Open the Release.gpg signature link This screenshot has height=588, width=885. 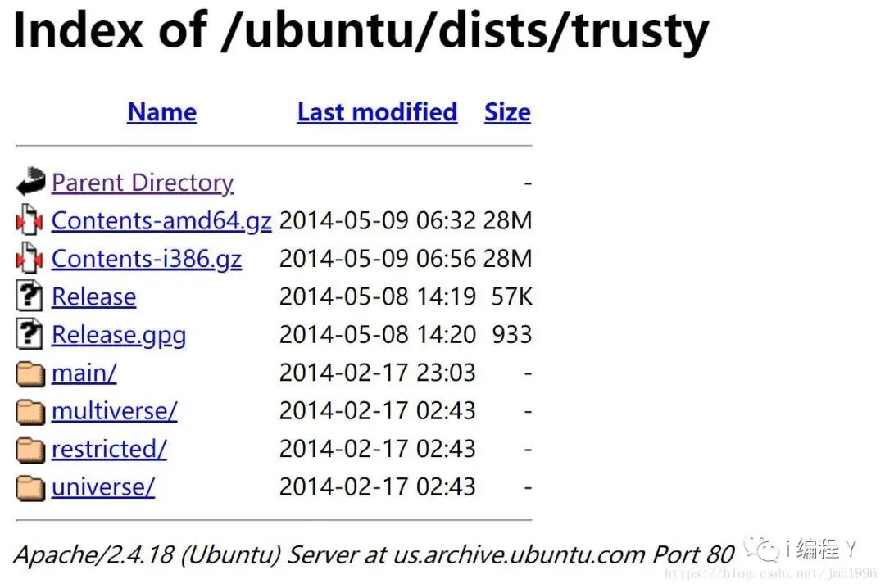(119, 335)
